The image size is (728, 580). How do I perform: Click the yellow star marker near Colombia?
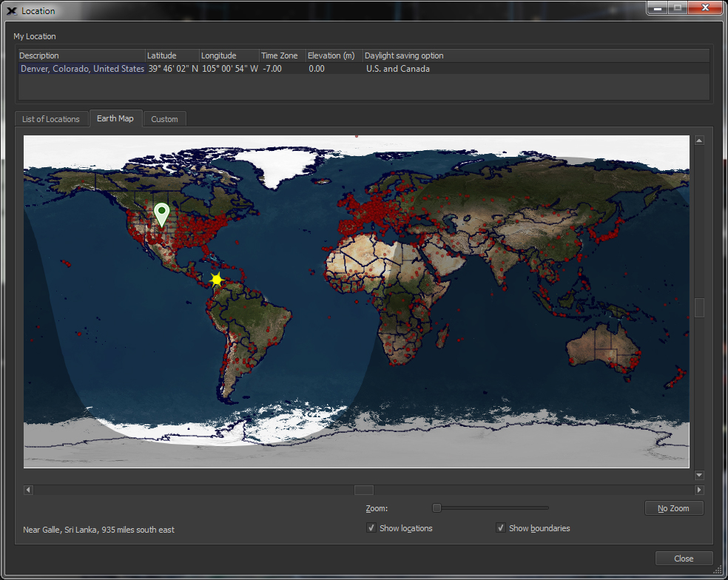pos(216,280)
